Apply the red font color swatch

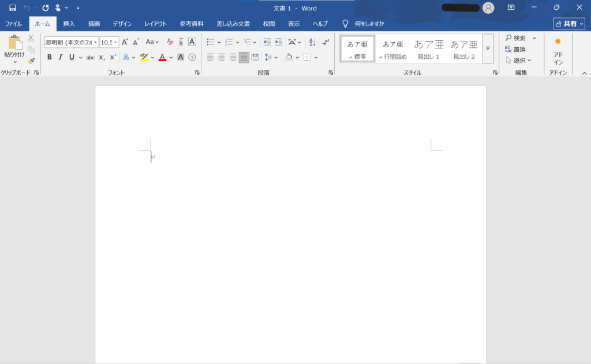click(162, 57)
